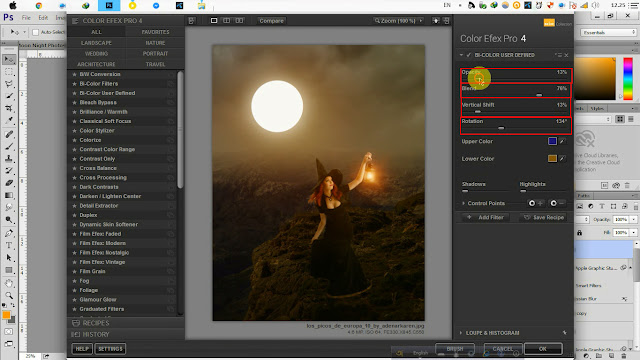This screenshot has height=360, width=640.
Task: Open Photoshop Edit menu
Action: pyautogui.click(x=43, y=18)
